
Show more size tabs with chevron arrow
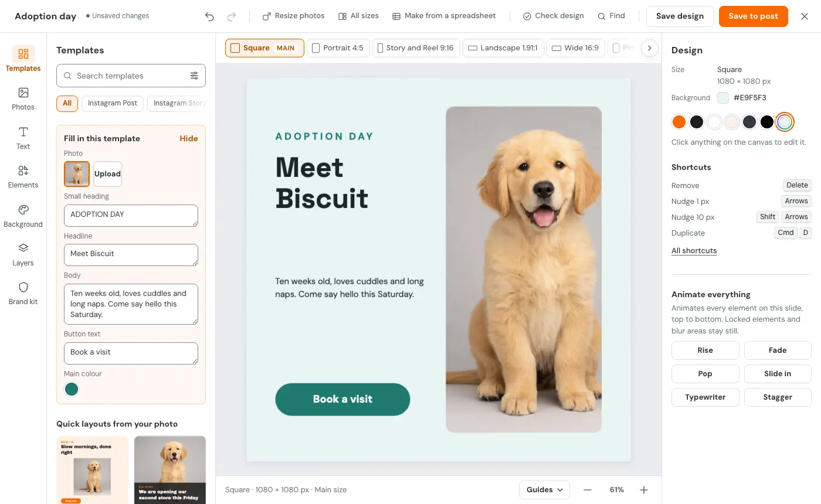tap(649, 48)
